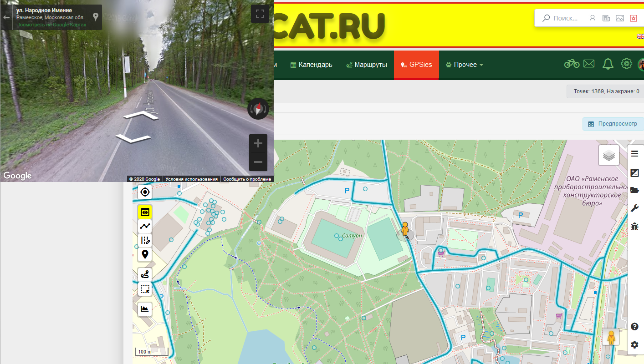Zoom in using the Street View plus control
This screenshot has width=644, height=364.
258,143
